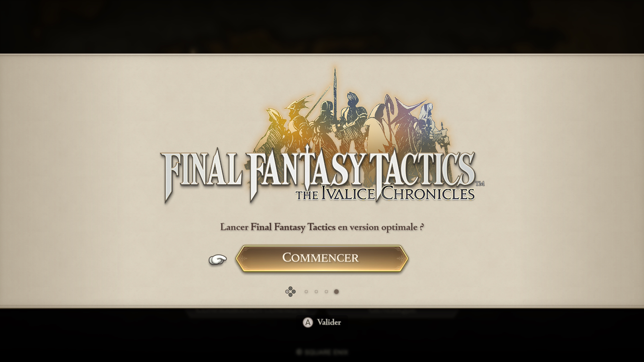Click the d-pad navigation icon
This screenshot has width=644, height=362.
pos(290,292)
